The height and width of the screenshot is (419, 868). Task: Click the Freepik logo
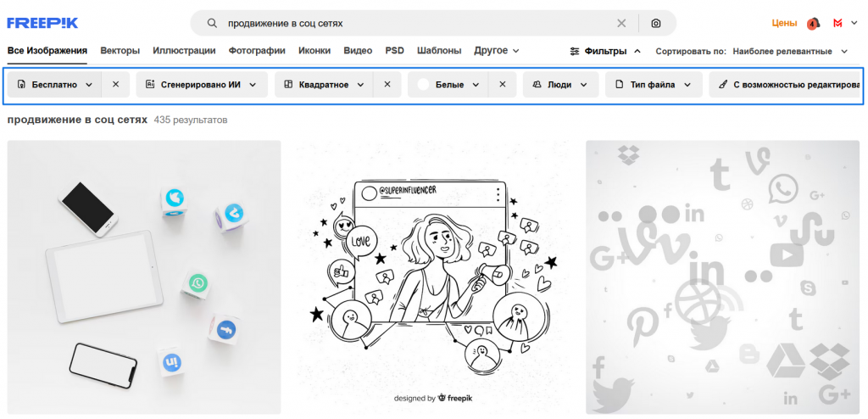pyautogui.click(x=42, y=23)
